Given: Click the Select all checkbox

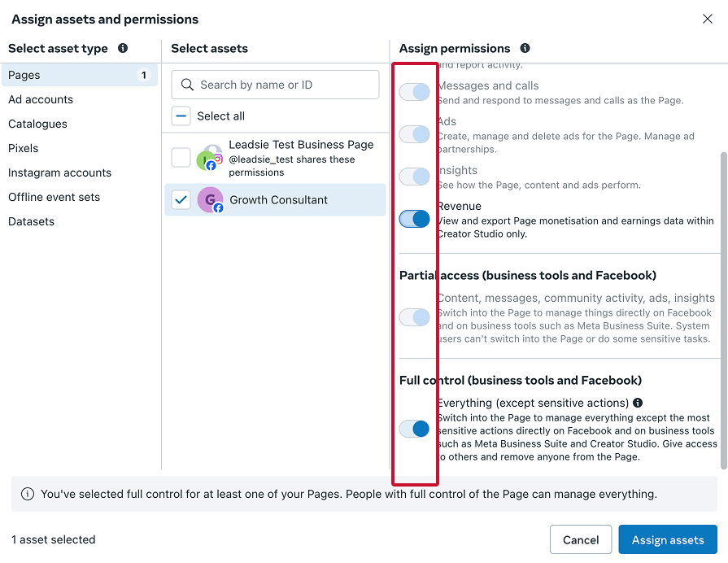Looking at the screenshot, I should point(181,116).
